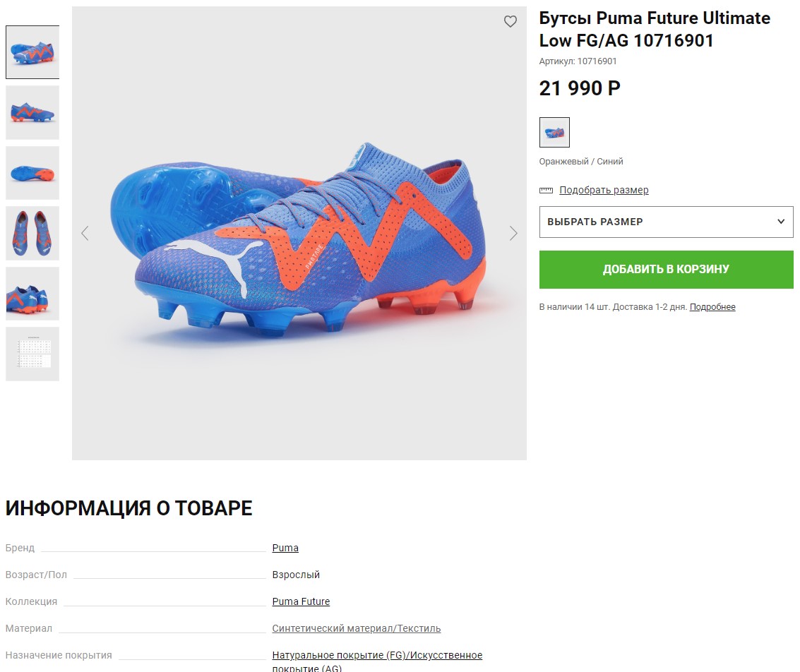The width and height of the screenshot is (800, 672).
Task: Open 'Подобрать размер' size guide link
Action: coord(604,191)
